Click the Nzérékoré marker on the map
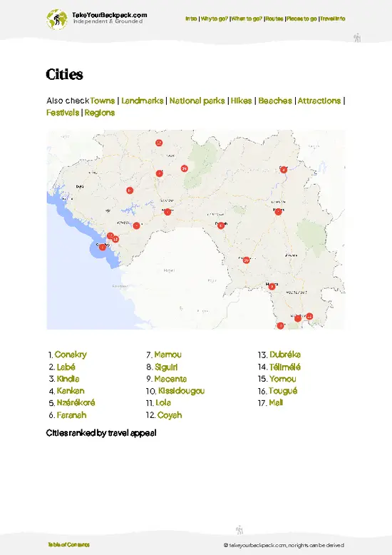392x555 pixels. (x=298, y=318)
